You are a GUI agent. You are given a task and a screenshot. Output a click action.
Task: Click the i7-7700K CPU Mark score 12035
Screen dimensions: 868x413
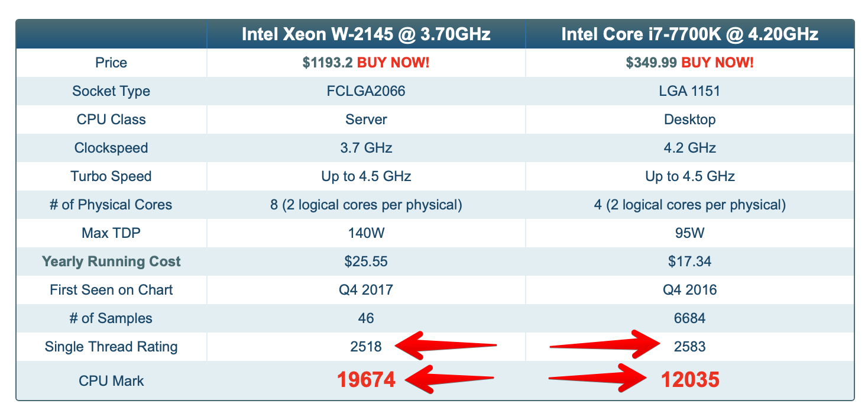coord(690,380)
